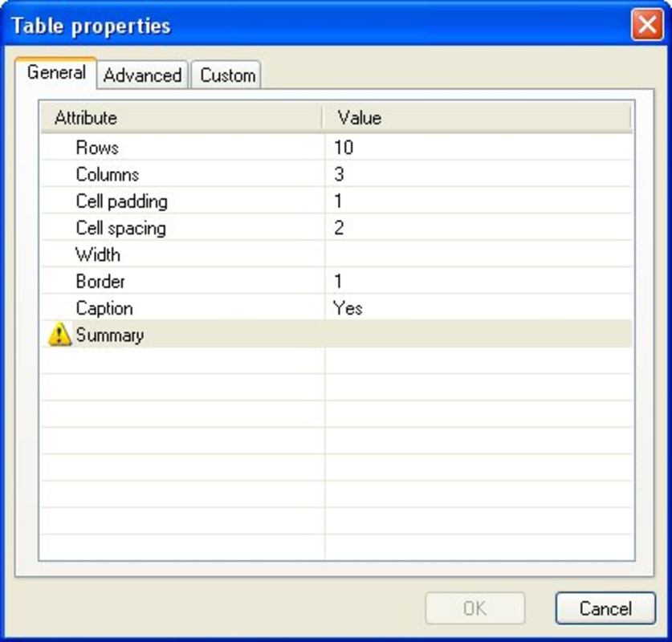672x642 pixels.
Task: Select the Cell spacing value cell
Action: (x=479, y=227)
